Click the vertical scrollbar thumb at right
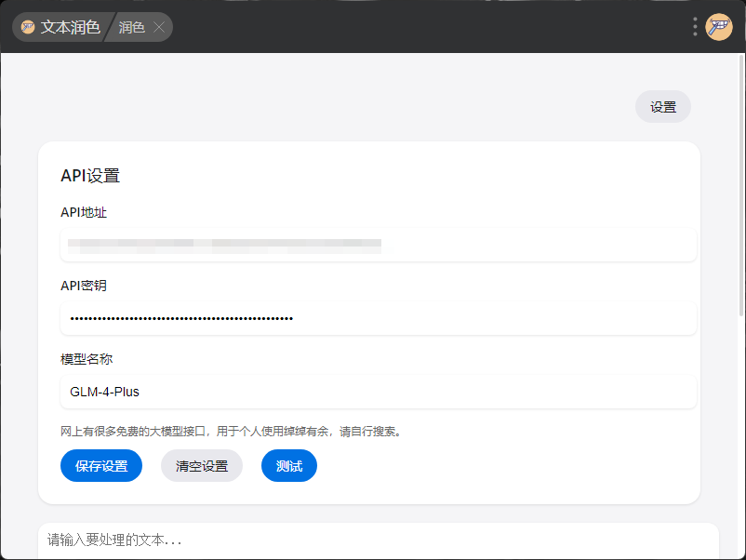This screenshot has height=560, width=746. (x=741, y=185)
